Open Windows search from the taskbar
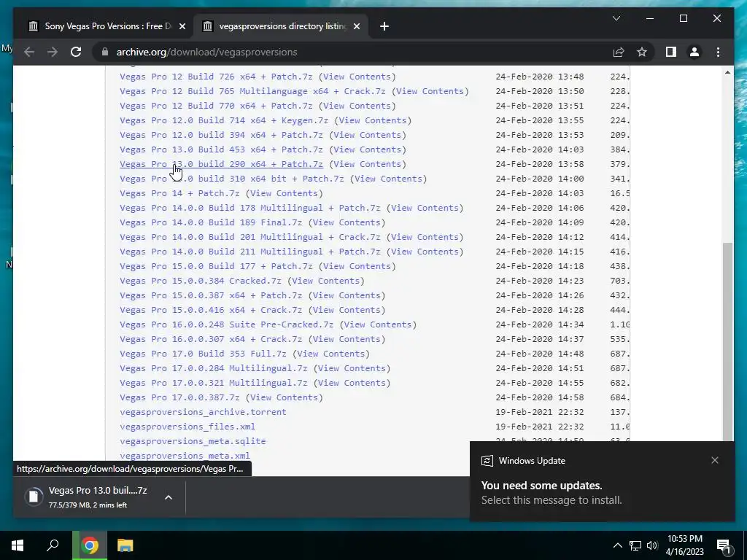 (x=53, y=545)
